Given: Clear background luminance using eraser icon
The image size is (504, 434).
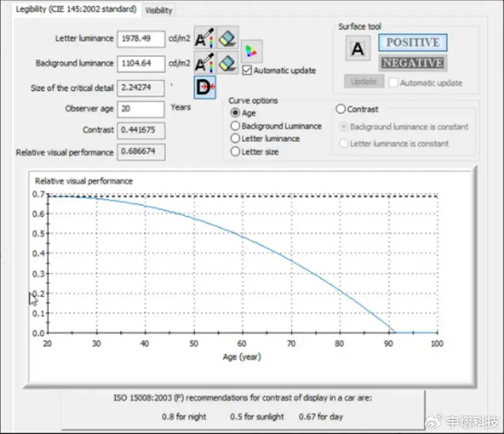Looking at the screenshot, I should click(227, 63).
